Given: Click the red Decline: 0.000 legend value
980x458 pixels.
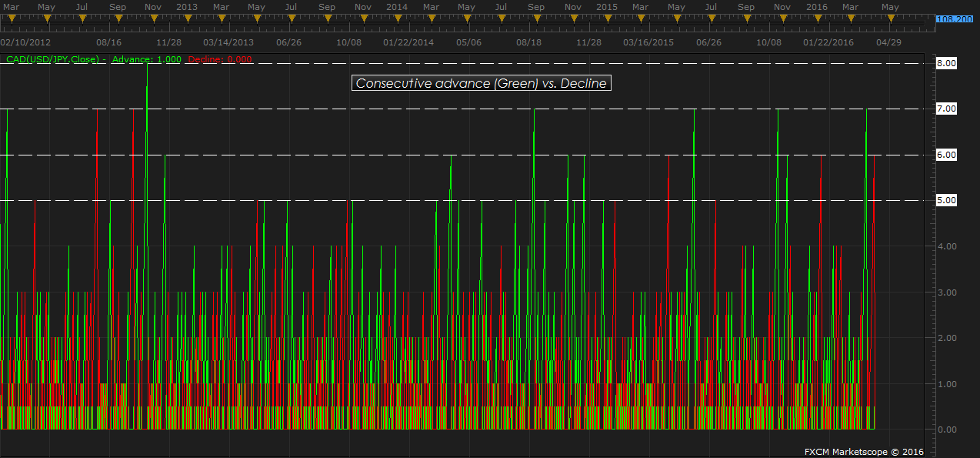Looking at the screenshot, I should (x=220, y=59).
